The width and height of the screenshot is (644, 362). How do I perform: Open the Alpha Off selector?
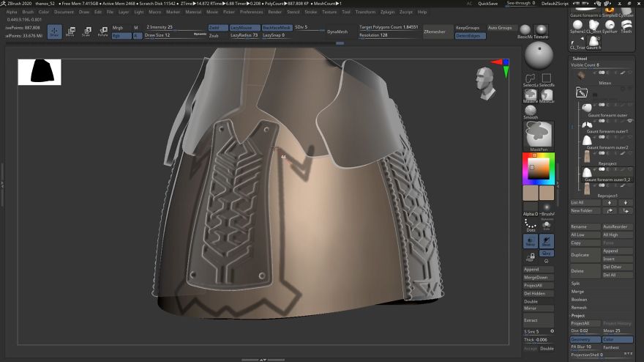coord(531,209)
